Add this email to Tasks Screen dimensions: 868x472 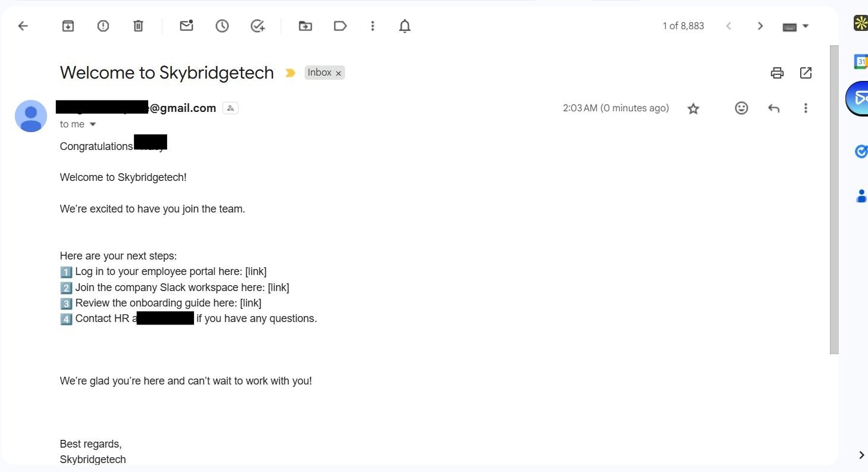(258, 26)
